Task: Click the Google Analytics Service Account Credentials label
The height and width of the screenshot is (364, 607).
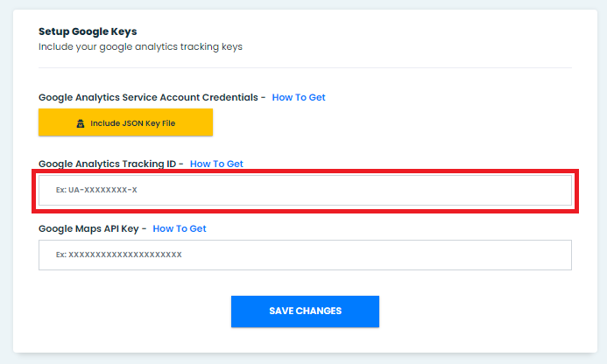Action: point(149,97)
